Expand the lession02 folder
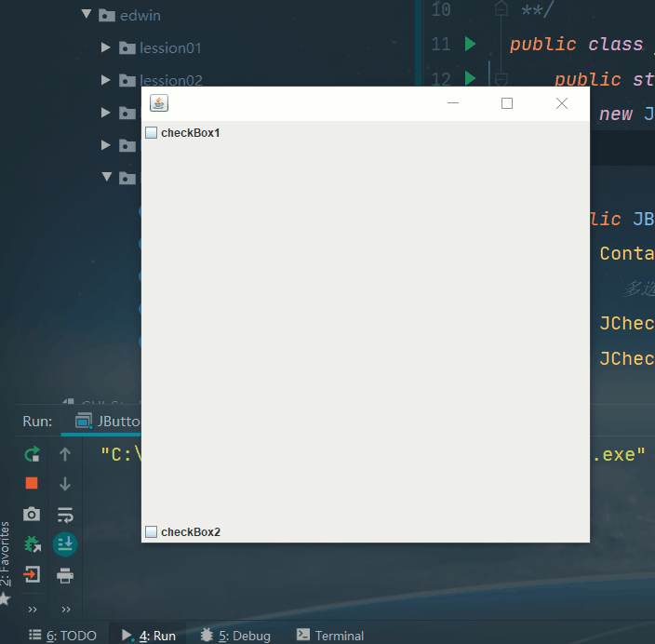This screenshot has height=644, width=655. 106,80
